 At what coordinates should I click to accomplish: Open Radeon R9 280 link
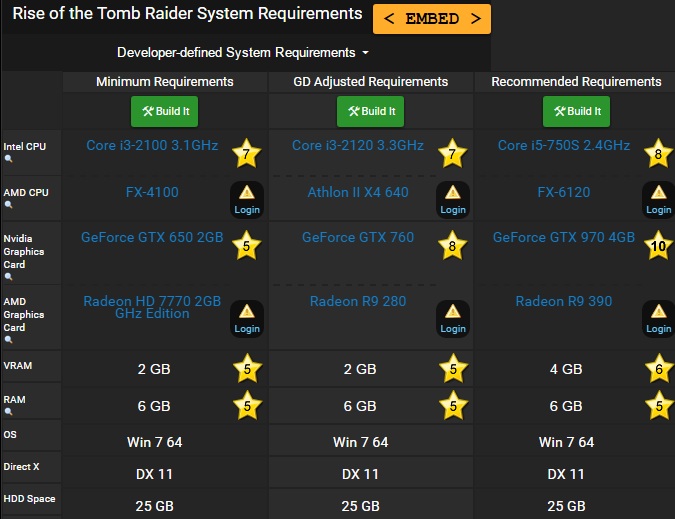click(358, 301)
